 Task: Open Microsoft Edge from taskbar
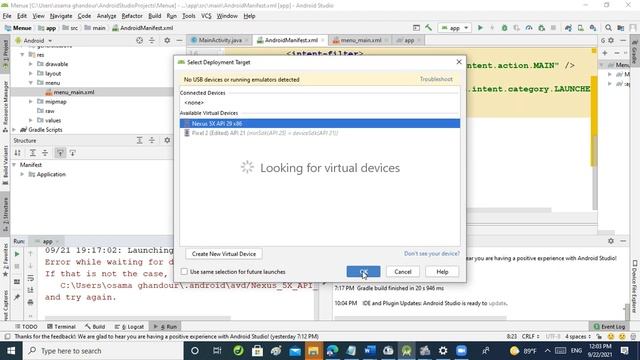coord(332,351)
